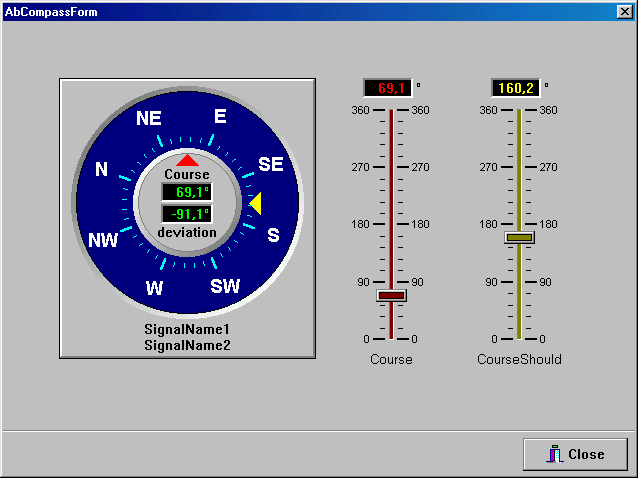Screen dimensions: 638x478
Task: Click 180 mark right of CourseShould slider
Action: [x=548, y=224]
